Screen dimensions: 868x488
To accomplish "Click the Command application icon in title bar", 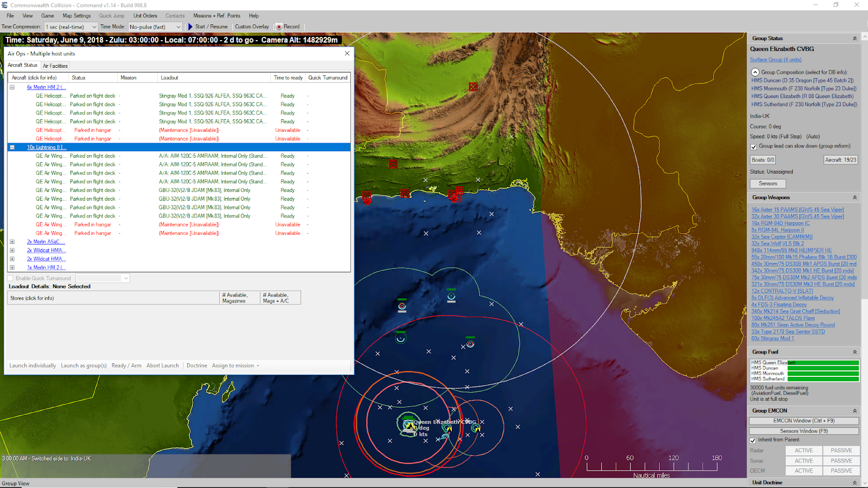I will (5, 5).
